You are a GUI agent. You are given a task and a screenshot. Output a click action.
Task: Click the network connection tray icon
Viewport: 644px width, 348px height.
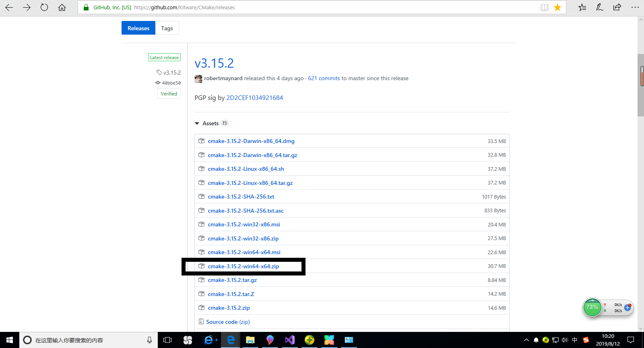point(555,340)
